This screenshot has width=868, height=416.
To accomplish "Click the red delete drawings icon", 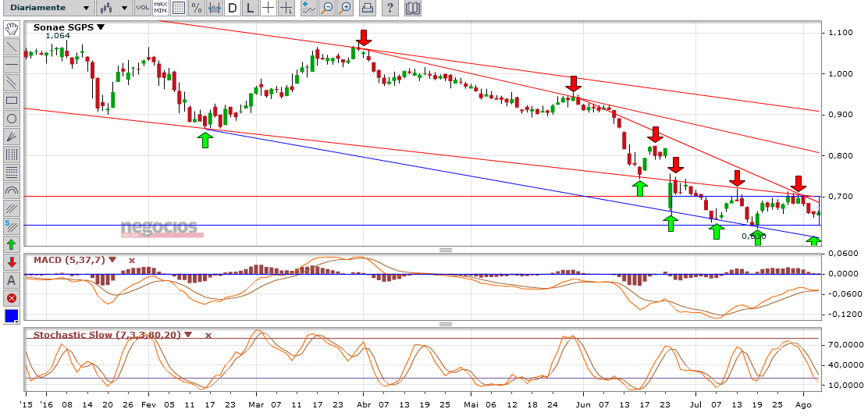I will (x=12, y=298).
